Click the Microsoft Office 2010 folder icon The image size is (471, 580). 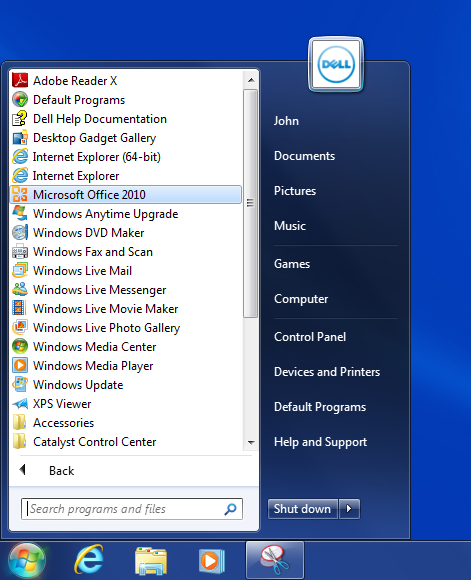click(x=20, y=195)
